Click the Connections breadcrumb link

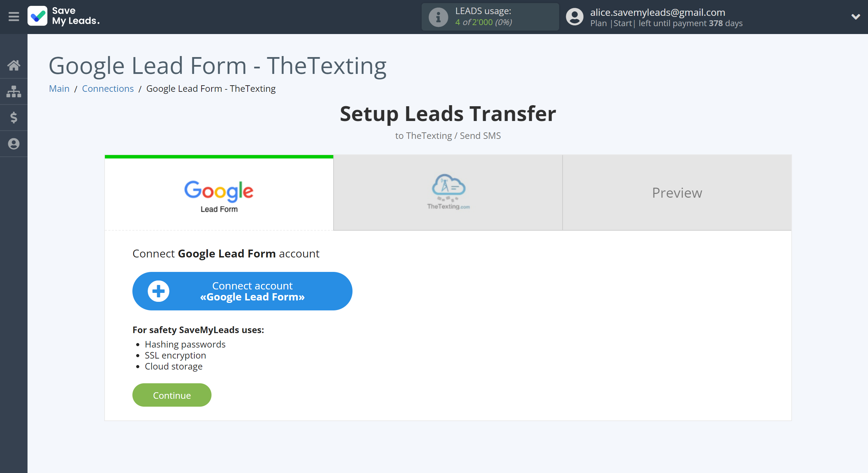(108, 88)
